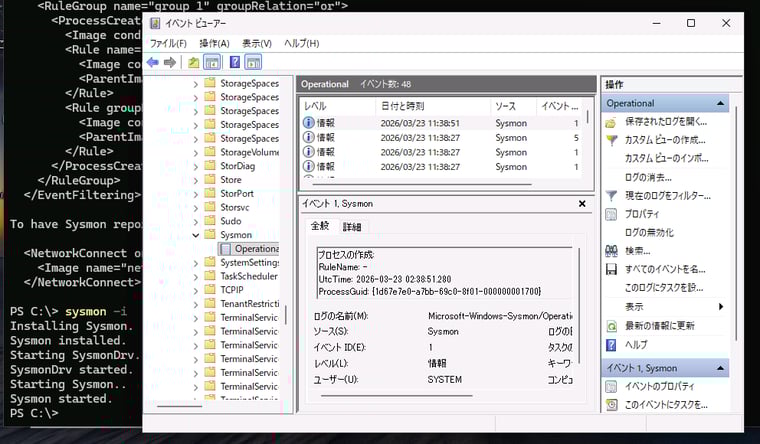Click このログにタスクを設定 action
This screenshot has width=760, height=444.
point(664,288)
